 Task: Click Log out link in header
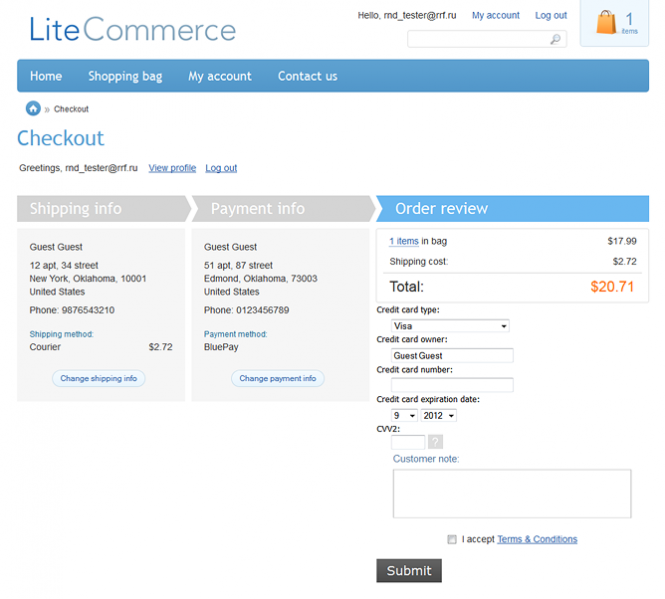point(550,15)
